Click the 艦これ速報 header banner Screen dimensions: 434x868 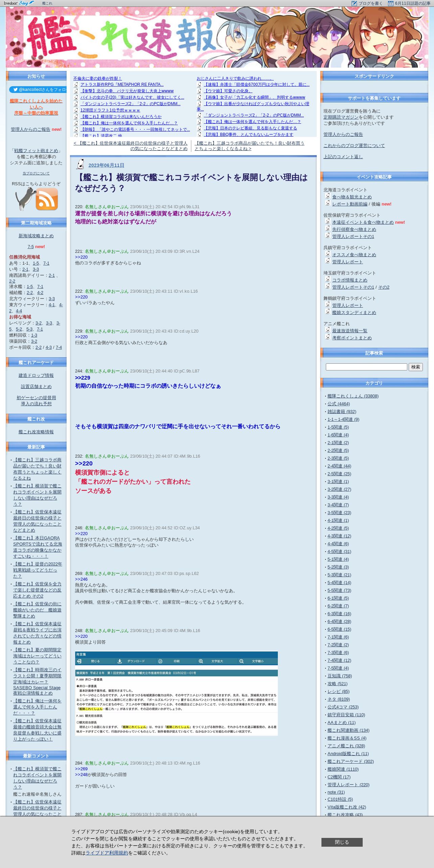point(217,37)
